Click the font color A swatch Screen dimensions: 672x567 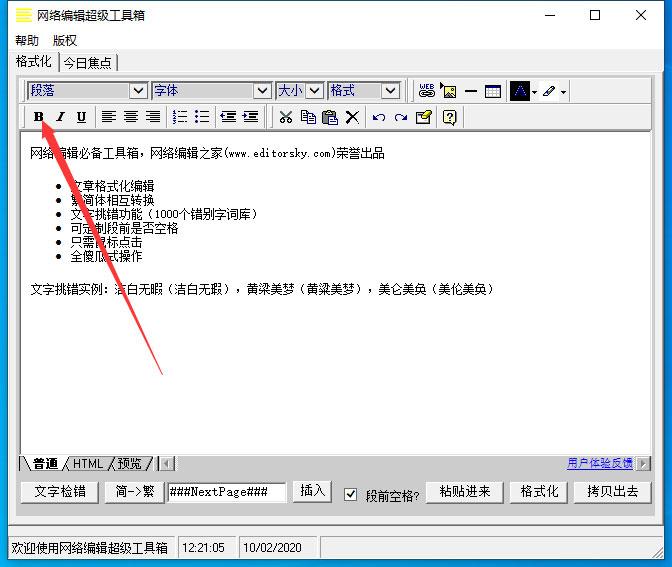tap(520, 91)
